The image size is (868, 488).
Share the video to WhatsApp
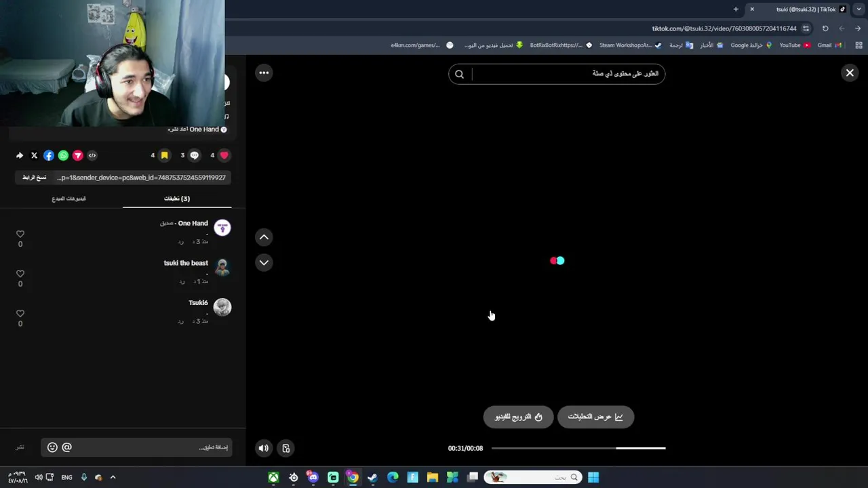[63, 155]
